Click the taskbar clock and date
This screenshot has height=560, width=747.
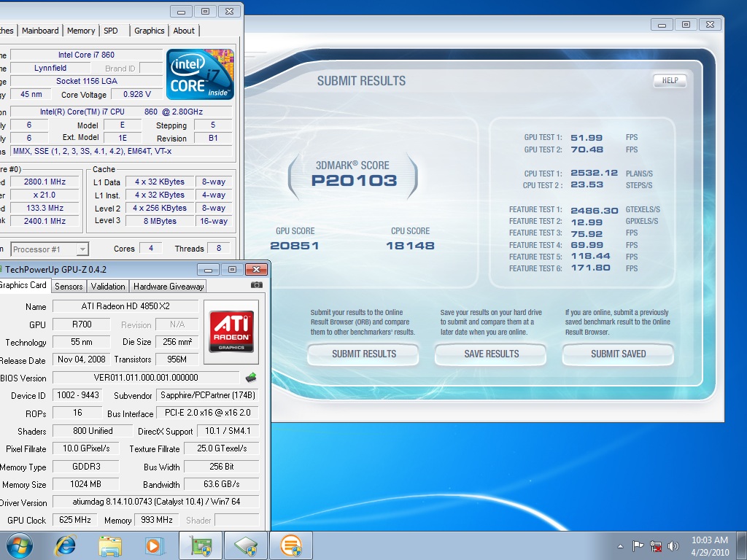pos(709,545)
